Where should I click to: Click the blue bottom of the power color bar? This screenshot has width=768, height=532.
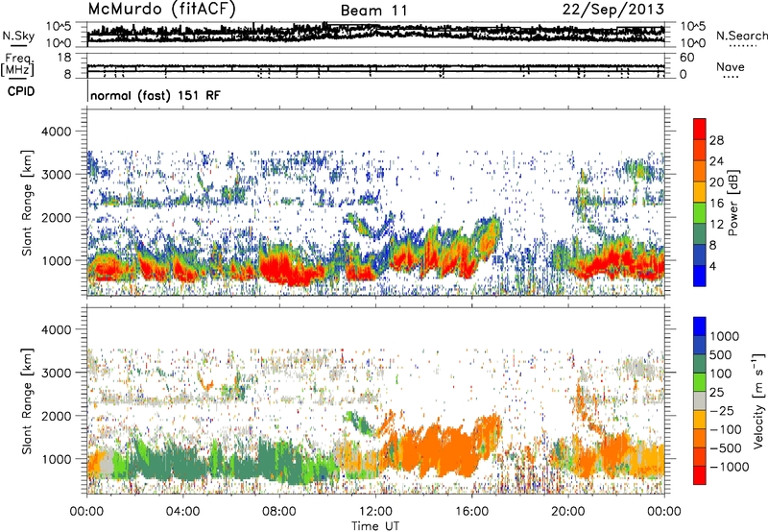(x=700, y=277)
